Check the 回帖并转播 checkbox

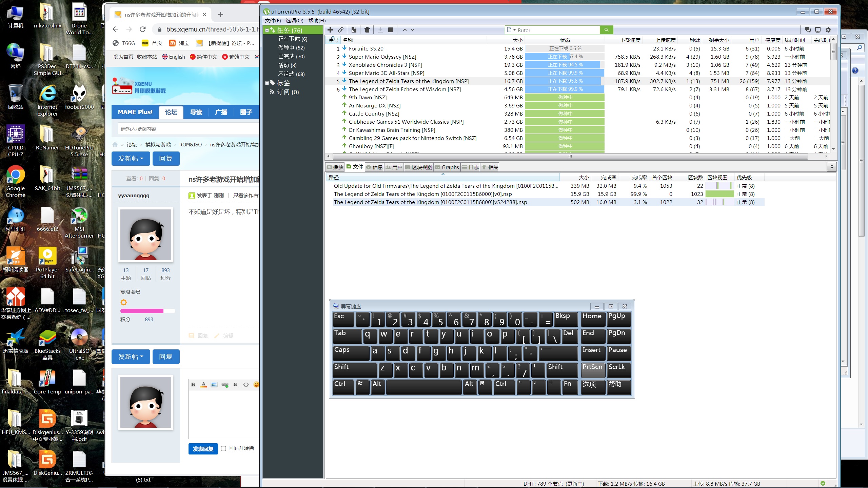(223, 448)
